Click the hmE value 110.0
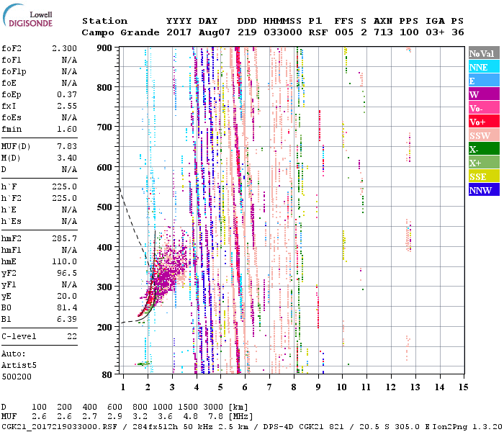This screenshot has height=432, width=504. [64, 261]
